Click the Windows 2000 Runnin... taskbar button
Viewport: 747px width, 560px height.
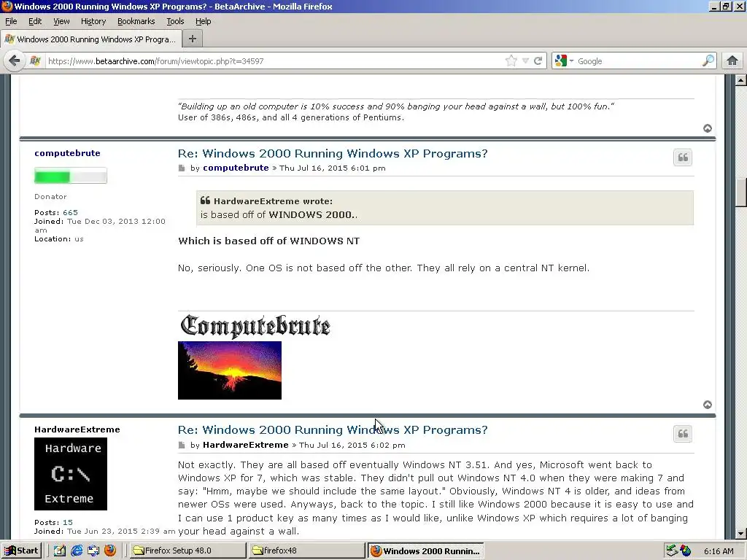click(425, 551)
